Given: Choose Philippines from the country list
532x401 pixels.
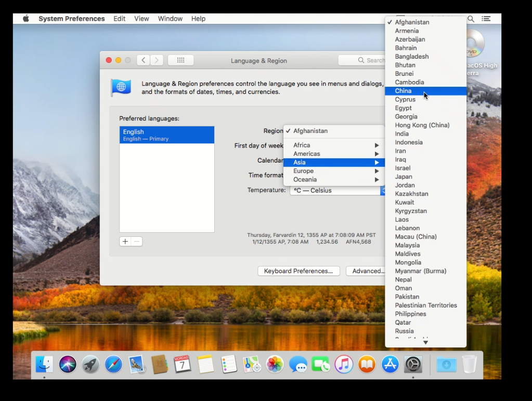Looking at the screenshot, I should pyautogui.click(x=425, y=314).
